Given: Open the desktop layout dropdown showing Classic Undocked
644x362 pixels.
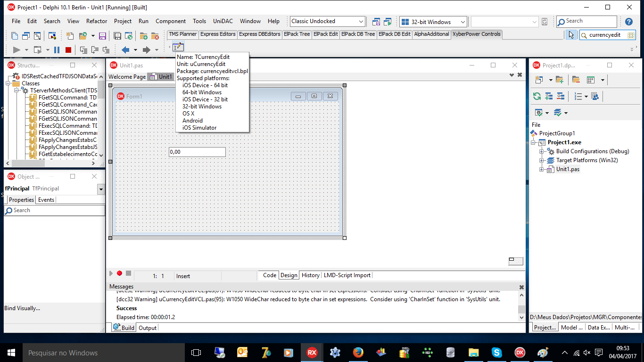Looking at the screenshot, I should coord(361,22).
